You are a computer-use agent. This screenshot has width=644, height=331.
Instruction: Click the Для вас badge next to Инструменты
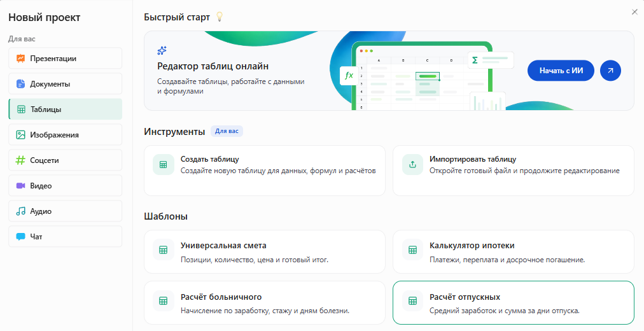[227, 131]
